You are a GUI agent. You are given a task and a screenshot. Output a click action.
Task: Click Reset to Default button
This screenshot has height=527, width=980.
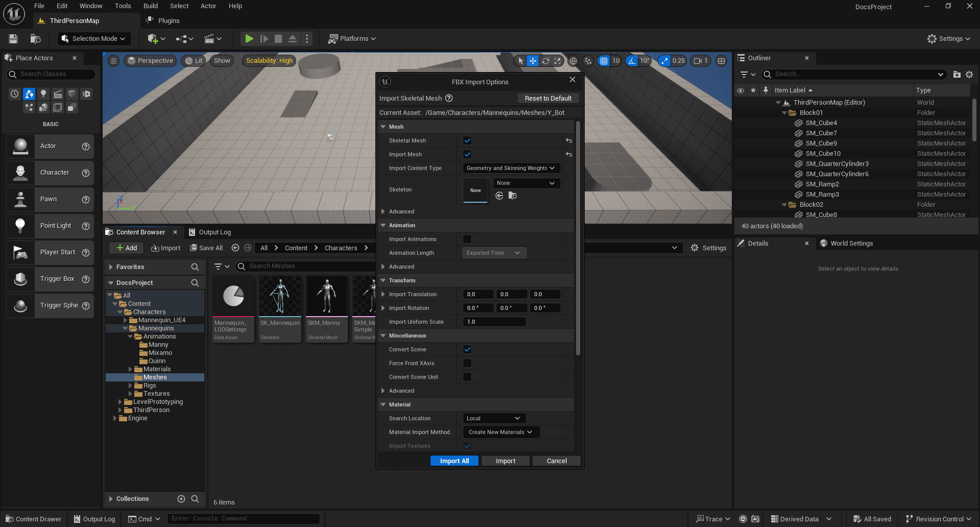(x=547, y=99)
